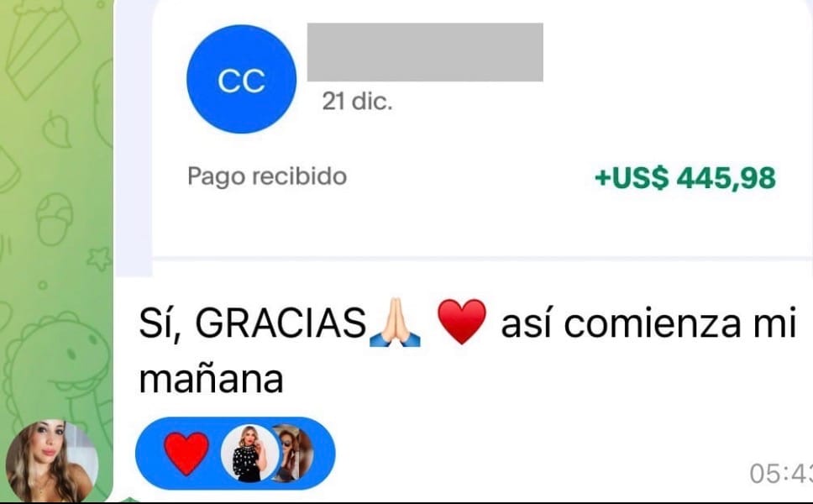Tap the red heart reaction icon
The width and height of the screenshot is (813, 504).
coord(186,454)
